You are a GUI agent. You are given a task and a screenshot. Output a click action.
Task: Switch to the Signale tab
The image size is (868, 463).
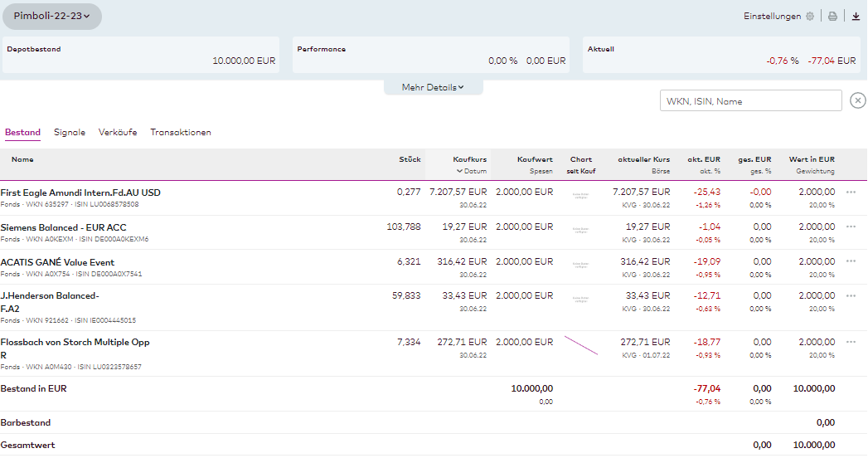coord(70,133)
